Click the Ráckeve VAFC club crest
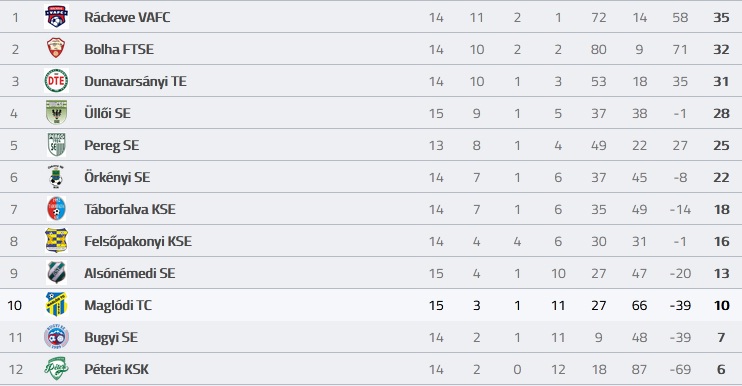Image resolution: width=742 pixels, height=386 pixels. (x=56, y=17)
